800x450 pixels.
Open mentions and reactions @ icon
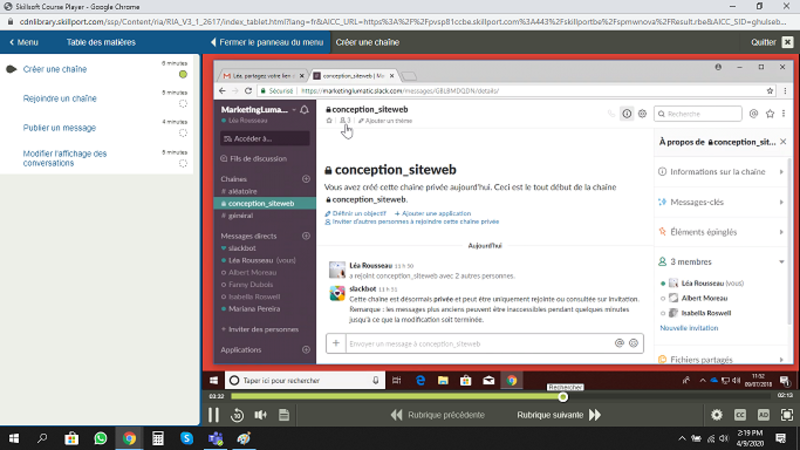754,114
